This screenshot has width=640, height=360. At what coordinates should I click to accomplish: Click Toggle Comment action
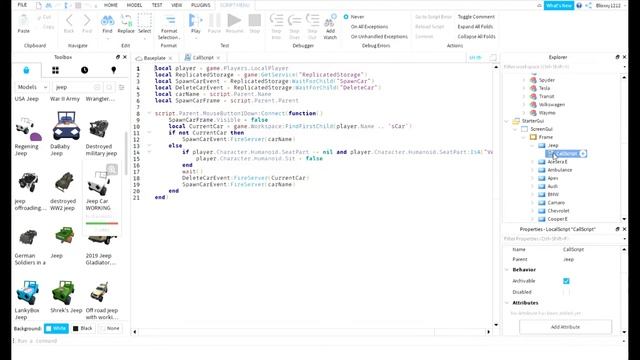476,17
